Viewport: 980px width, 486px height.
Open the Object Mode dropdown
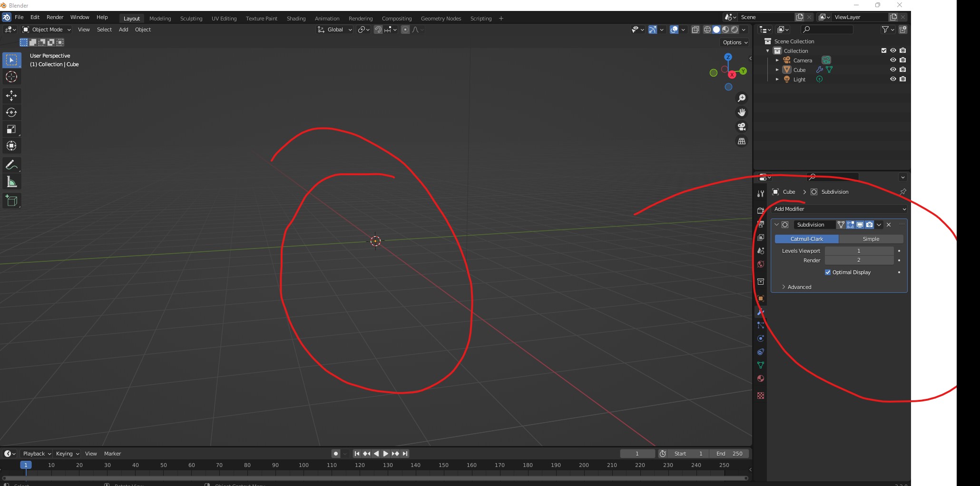click(47, 30)
